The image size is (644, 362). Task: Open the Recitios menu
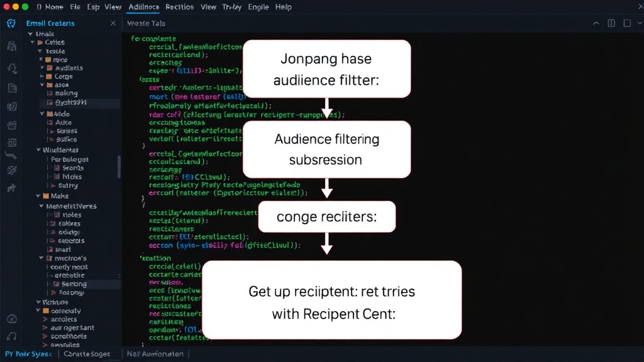coord(179,7)
